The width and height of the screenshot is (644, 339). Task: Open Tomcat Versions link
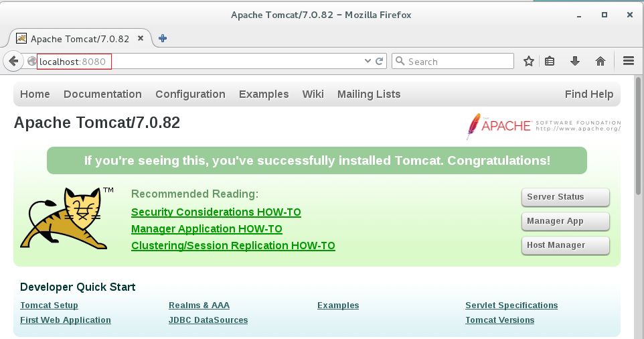(499, 320)
